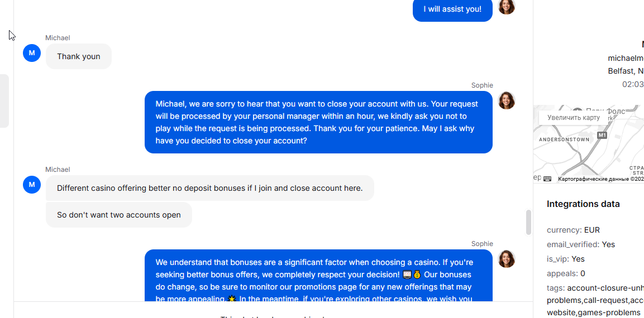Image resolution: width=644 pixels, height=318 pixels.
Task: Click the Andersonstown label on the map
Action: click(x=564, y=139)
